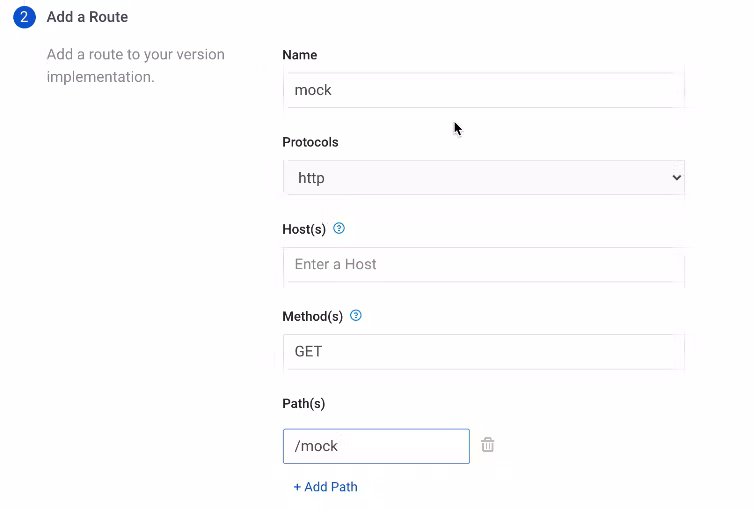Click the step 2 number badge
This screenshot has height=510, width=754.
coord(24,17)
